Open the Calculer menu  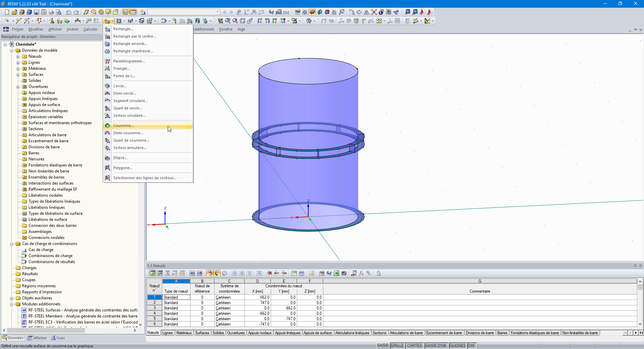(90, 29)
